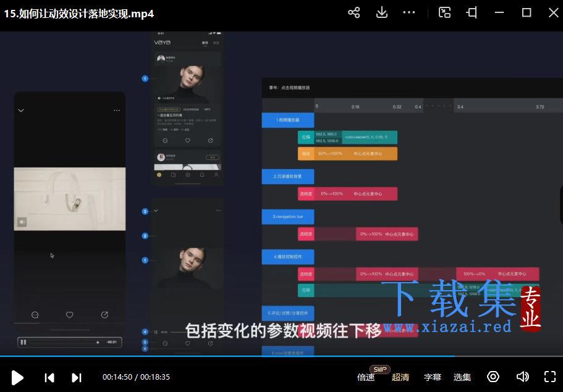Image resolution: width=563 pixels, height=392 pixels.
Task: Open the circular settings icon in player bar
Action: point(493,377)
